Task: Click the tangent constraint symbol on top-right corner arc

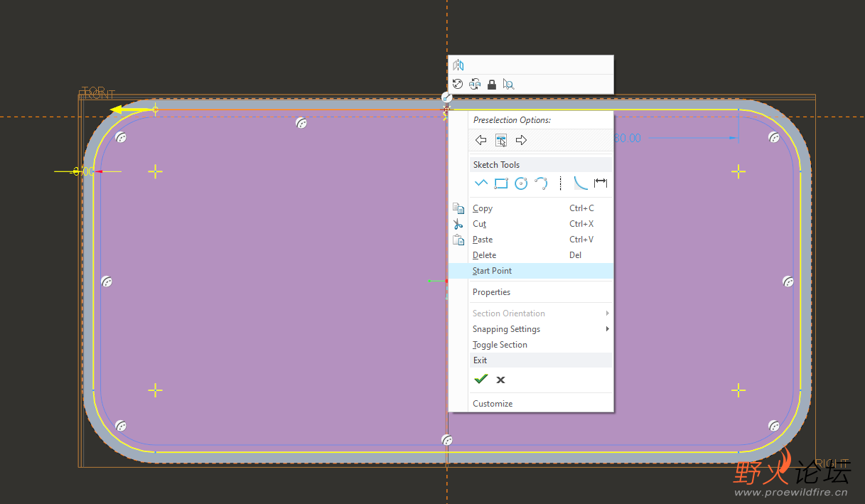Action: (x=774, y=137)
